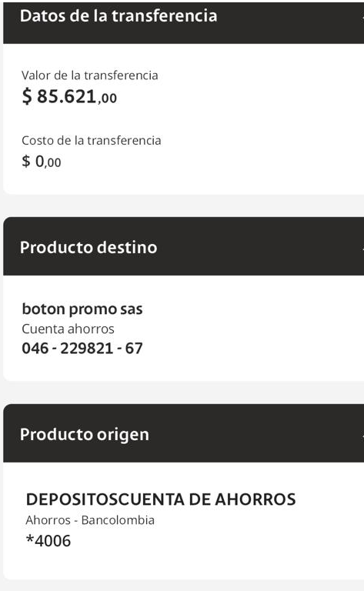Tap blank area beside the destination account number
This screenshot has height=591, width=364.
click(252, 349)
